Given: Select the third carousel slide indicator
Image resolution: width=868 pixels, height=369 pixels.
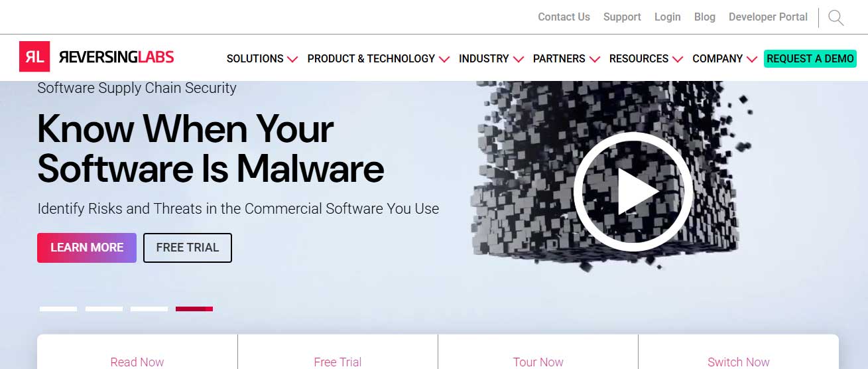Looking at the screenshot, I should (149, 309).
